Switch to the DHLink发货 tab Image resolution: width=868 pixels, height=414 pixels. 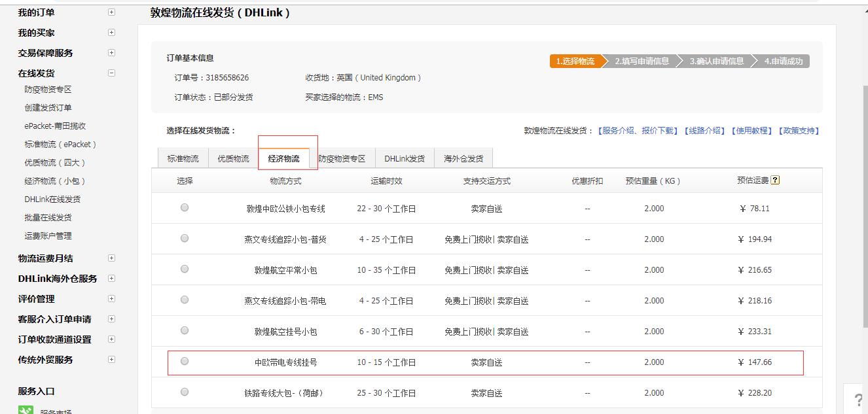pyautogui.click(x=405, y=157)
